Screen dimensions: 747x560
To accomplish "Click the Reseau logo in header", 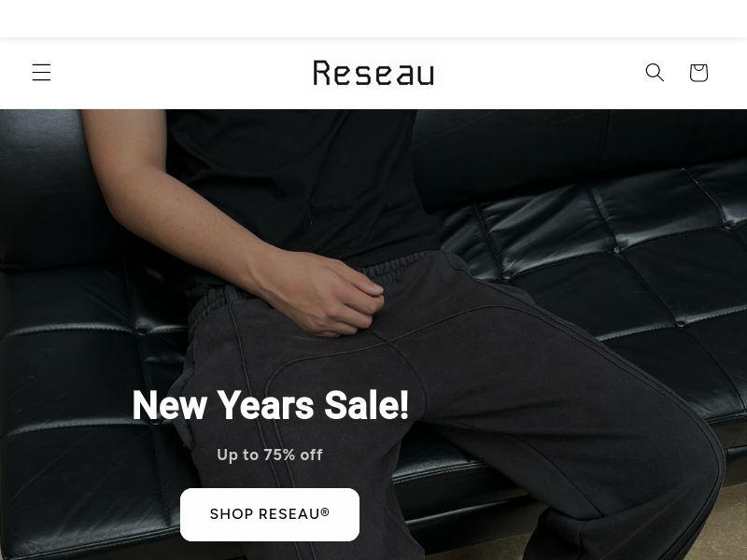I will [373, 73].
